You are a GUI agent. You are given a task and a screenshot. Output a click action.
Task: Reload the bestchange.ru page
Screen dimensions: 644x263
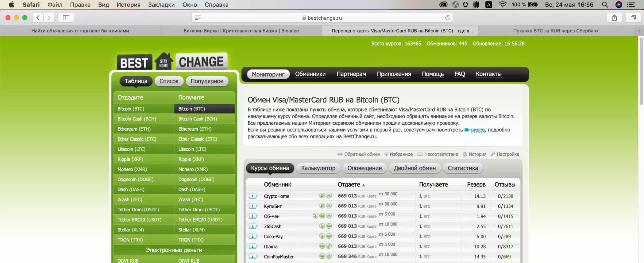(447, 18)
